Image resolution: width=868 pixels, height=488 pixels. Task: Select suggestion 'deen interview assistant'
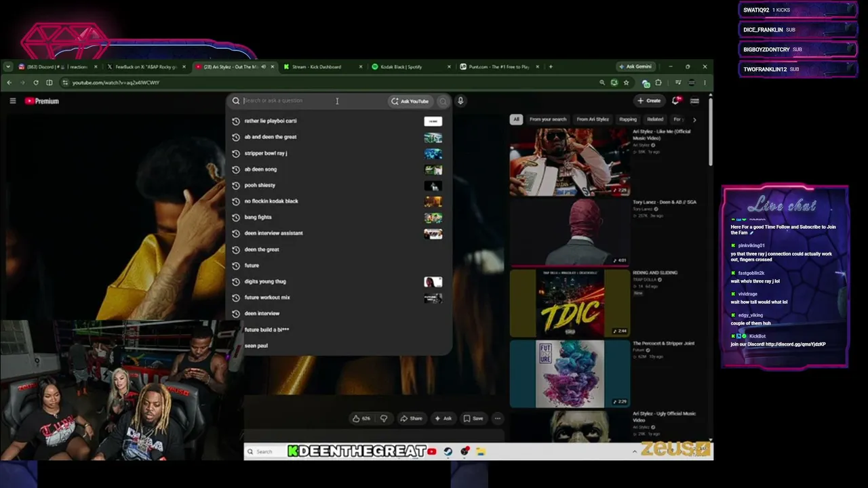pyautogui.click(x=339, y=233)
